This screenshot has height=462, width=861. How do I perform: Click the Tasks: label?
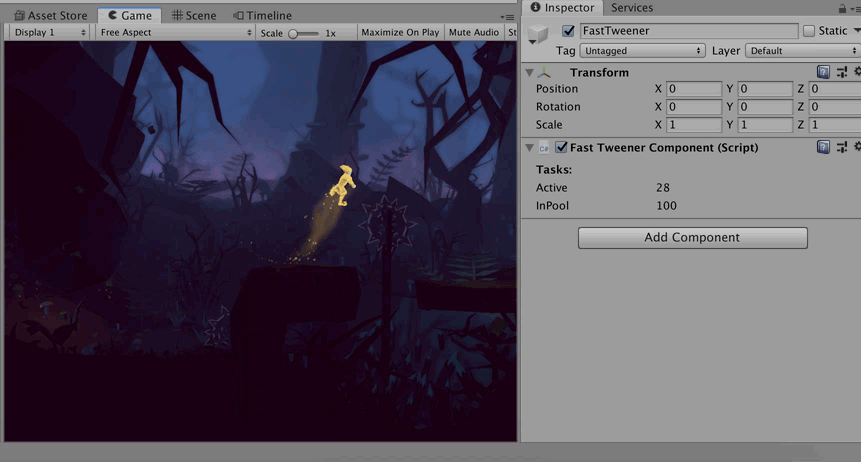click(554, 170)
